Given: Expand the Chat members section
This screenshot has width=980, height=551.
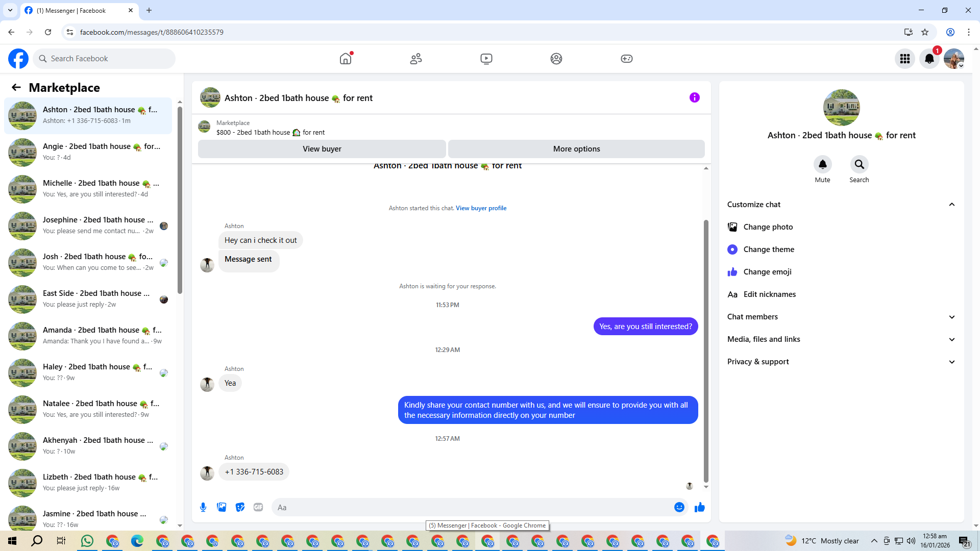Looking at the screenshot, I should point(951,317).
